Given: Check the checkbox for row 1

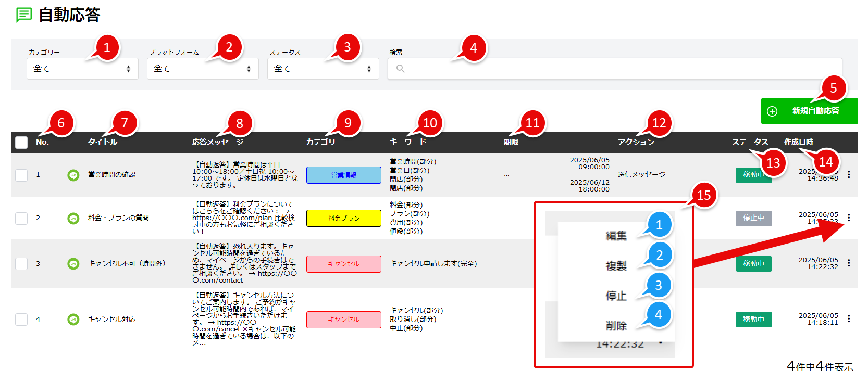Looking at the screenshot, I should coord(21,175).
